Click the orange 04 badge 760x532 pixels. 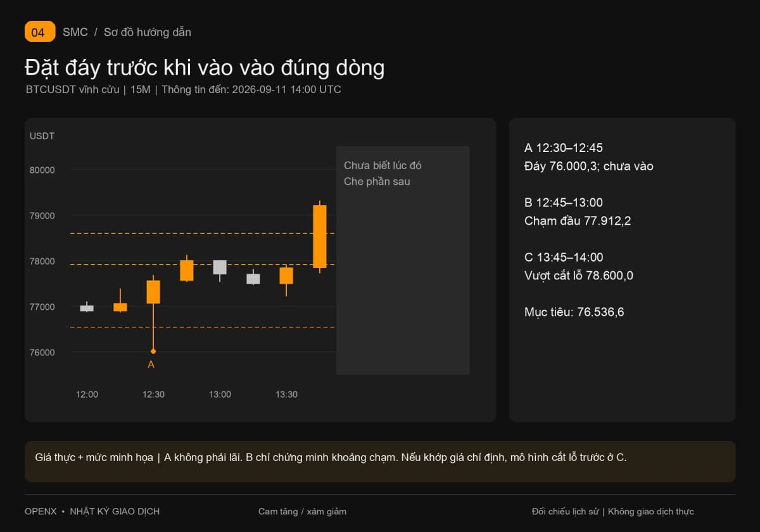40,32
